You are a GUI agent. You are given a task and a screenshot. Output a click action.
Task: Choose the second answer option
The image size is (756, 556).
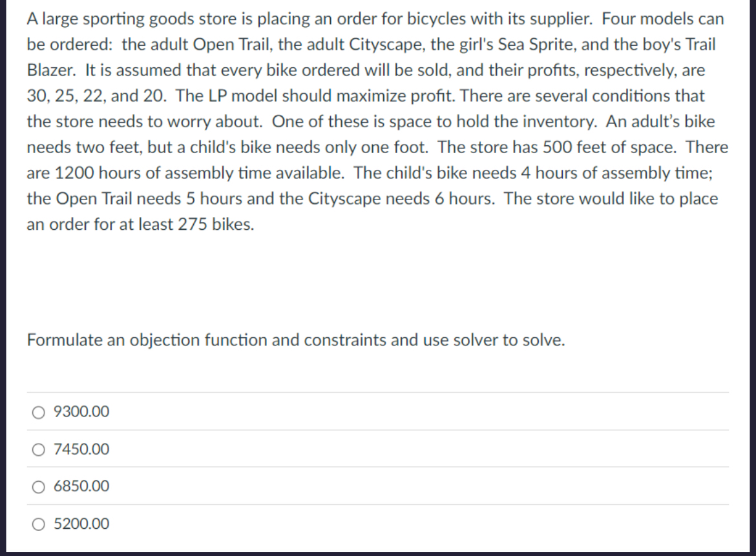coord(38,449)
